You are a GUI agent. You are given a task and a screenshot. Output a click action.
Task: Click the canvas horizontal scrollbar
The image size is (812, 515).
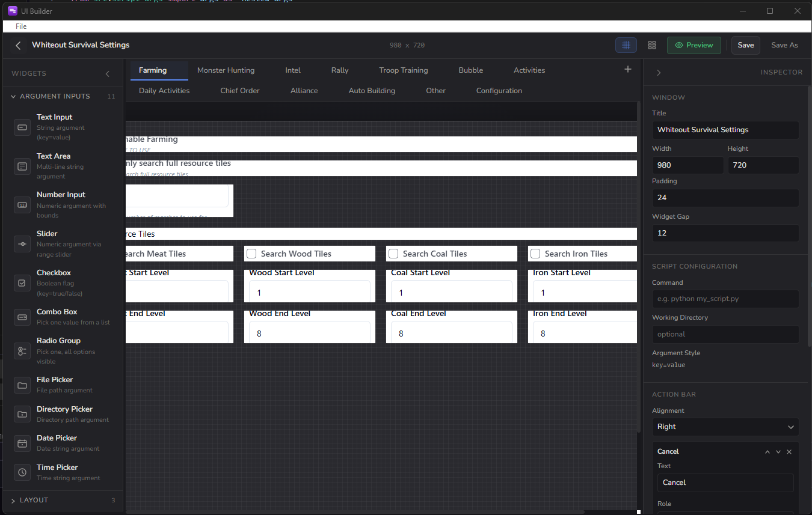pos(355,512)
